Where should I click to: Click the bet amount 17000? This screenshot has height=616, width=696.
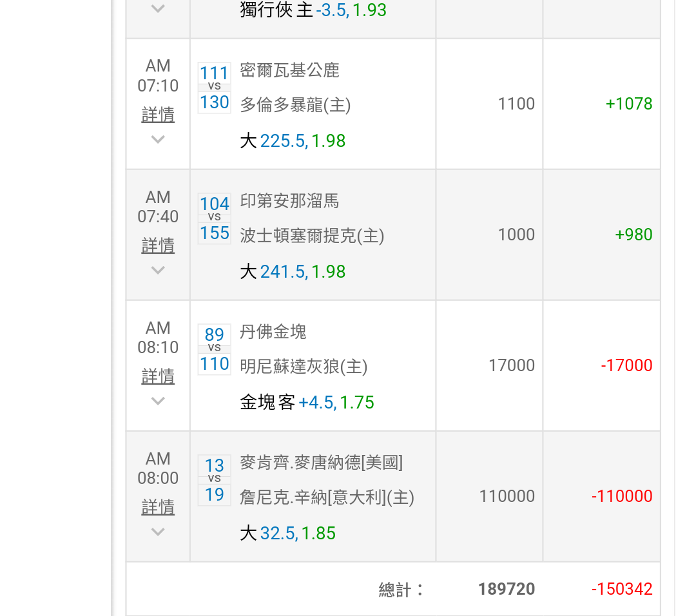(x=512, y=366)
